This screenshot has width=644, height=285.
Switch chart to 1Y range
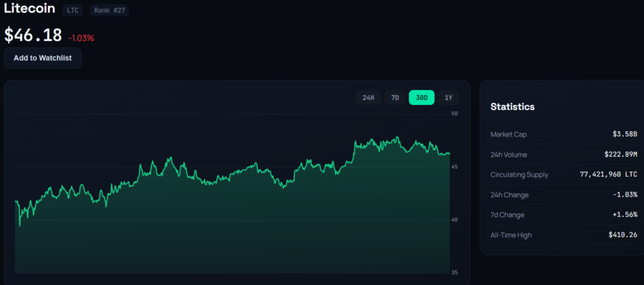[448, 98]
